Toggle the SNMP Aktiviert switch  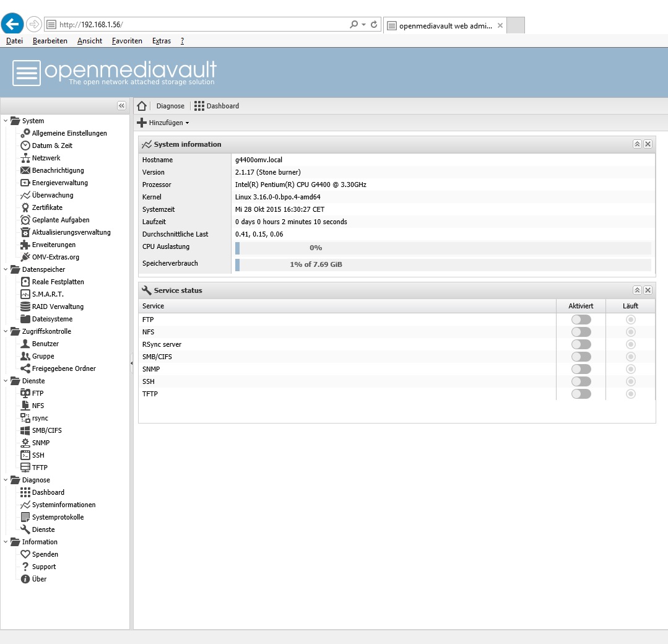tap(581, 368)
